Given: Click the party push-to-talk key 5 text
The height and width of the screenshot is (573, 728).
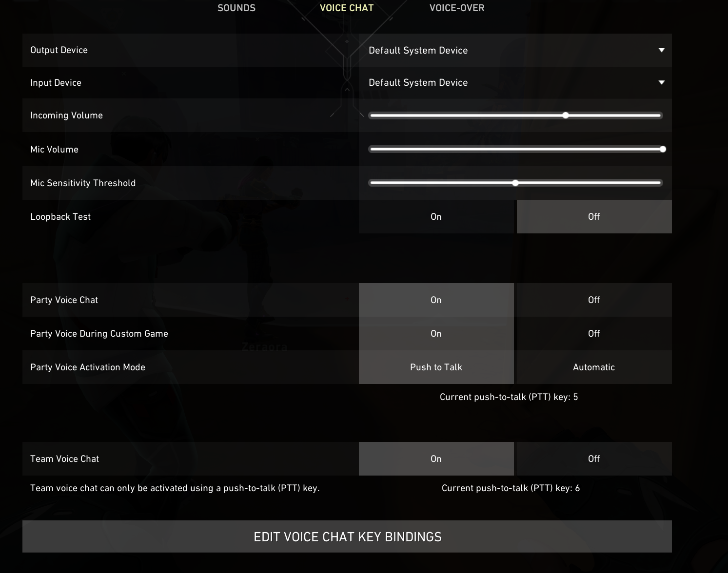Looking at the screenshot, I should click(509, 397).
